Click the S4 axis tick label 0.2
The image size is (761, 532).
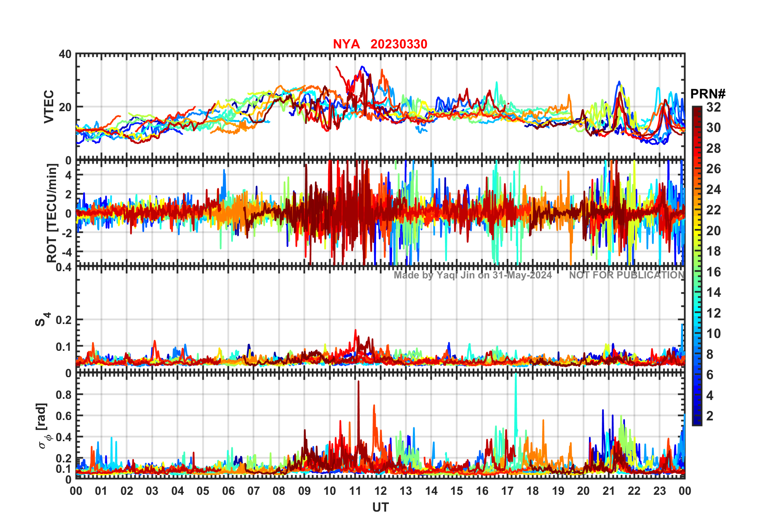[64, 320]
